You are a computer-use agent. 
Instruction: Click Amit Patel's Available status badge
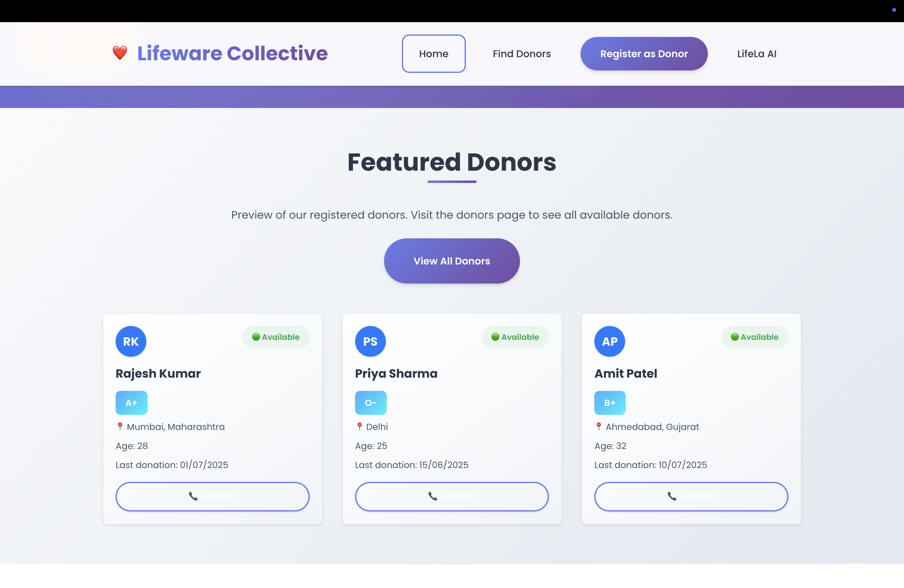(755, 337)
